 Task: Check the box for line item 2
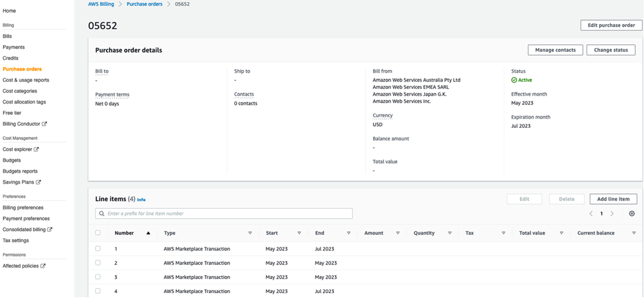click(98, 262)
